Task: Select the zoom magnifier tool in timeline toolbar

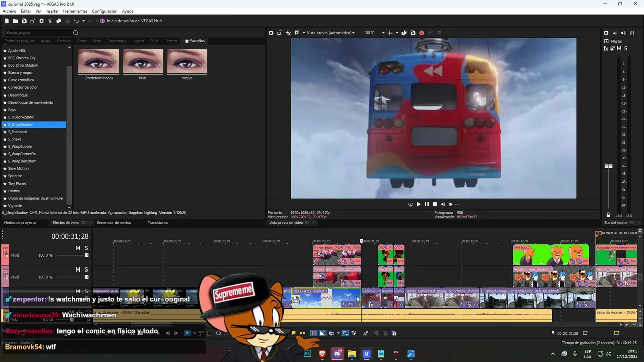Action: click(219, 333)
